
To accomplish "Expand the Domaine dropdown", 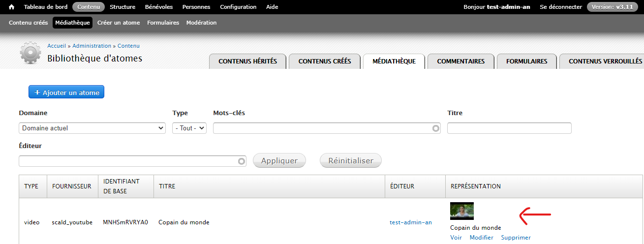I will tap(92, 128).
